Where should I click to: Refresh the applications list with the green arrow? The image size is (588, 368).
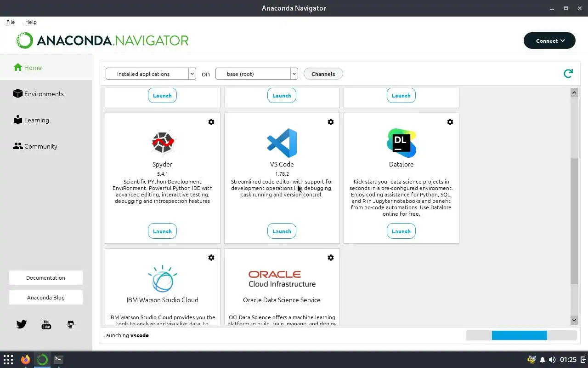point(568,74)
